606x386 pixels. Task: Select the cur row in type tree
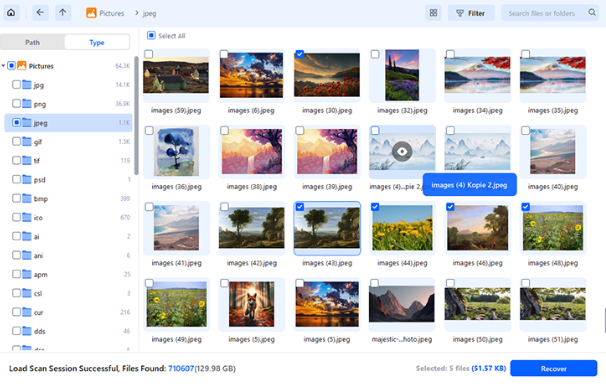coord(68,312)
